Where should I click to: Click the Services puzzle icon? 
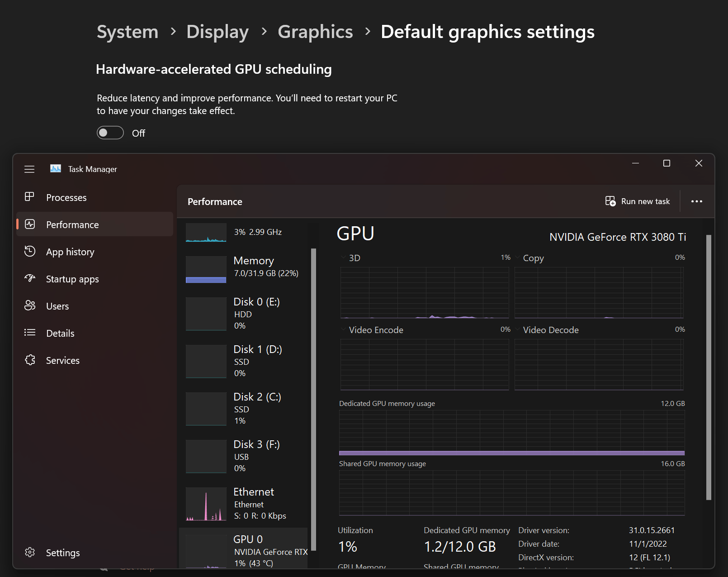pos(30,360)
